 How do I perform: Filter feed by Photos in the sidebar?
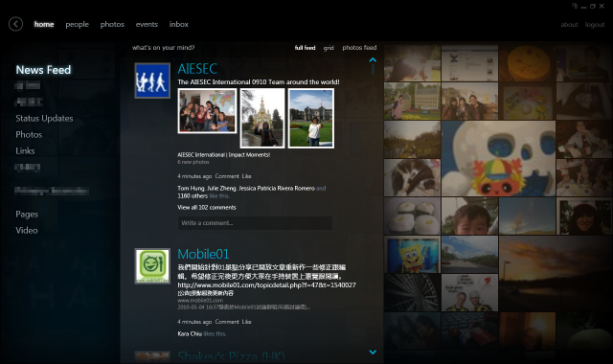click(x=29, y=134)
